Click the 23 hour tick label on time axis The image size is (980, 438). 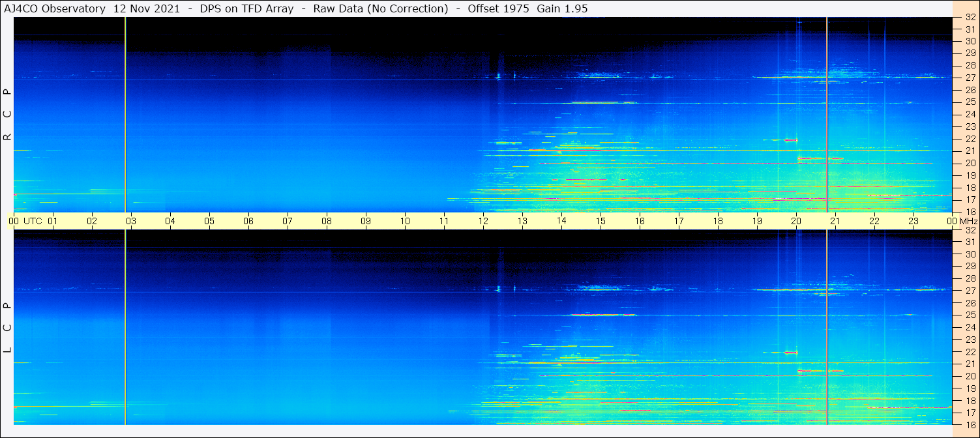913,221
